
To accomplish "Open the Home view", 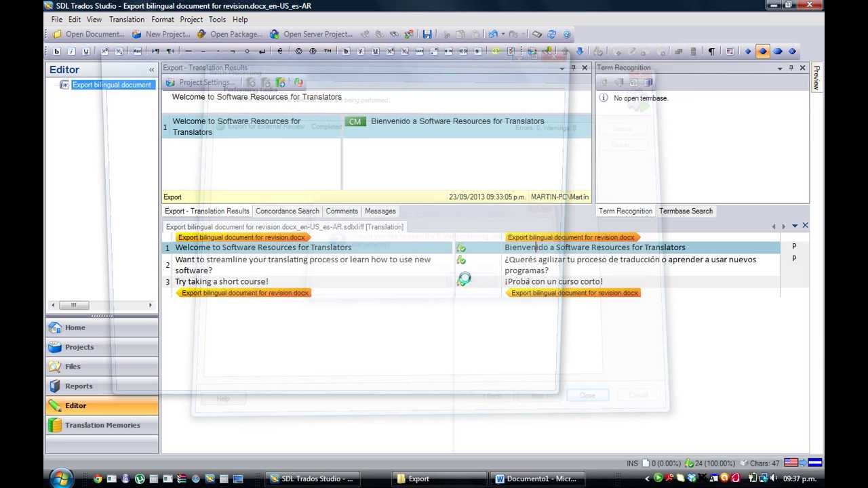I will (102, 327).
